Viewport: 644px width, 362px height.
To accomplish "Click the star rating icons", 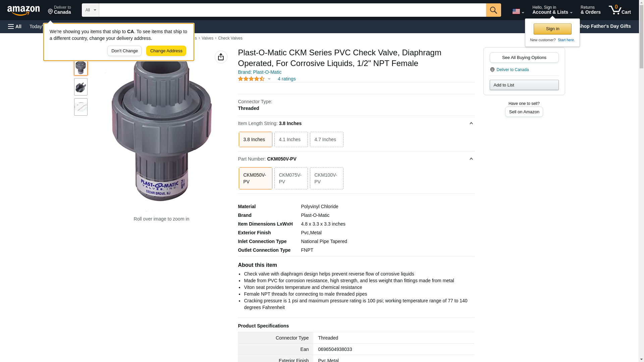I will (251, 79).
